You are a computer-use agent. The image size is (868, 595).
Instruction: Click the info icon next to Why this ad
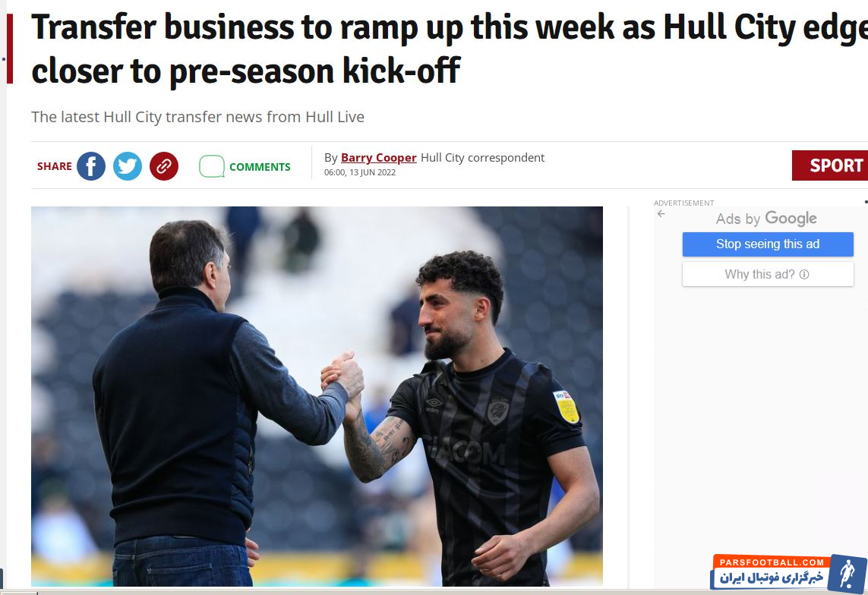tap(804, 274)
